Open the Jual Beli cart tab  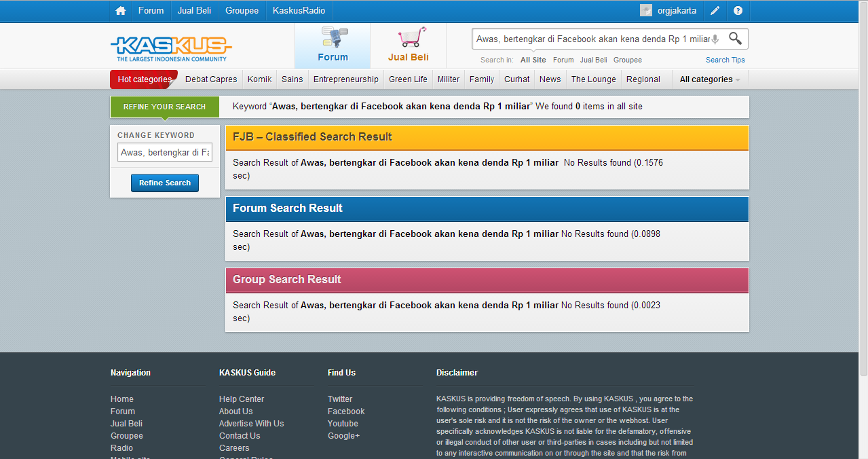point(409,45)
